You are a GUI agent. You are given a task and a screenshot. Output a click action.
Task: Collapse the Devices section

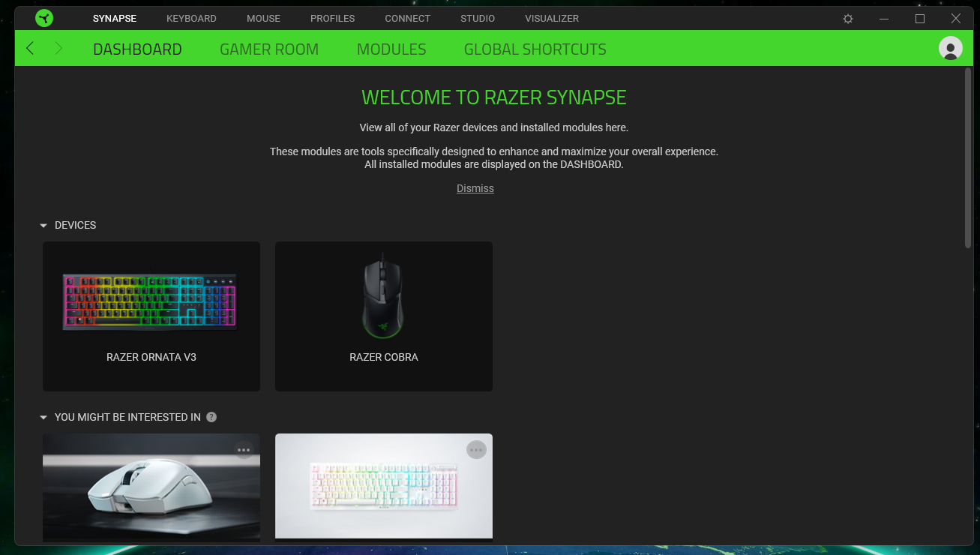43,225
